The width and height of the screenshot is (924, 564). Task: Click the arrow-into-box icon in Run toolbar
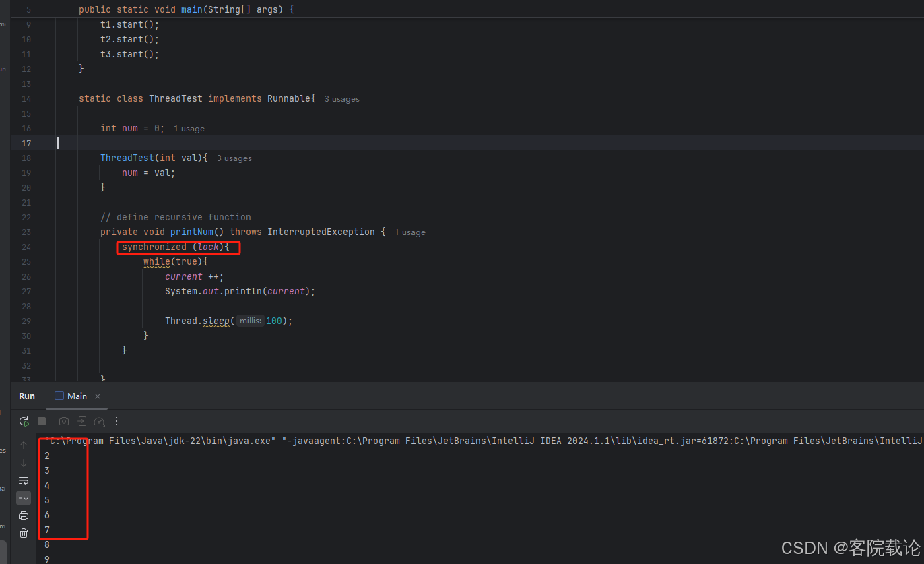[81, 421]
